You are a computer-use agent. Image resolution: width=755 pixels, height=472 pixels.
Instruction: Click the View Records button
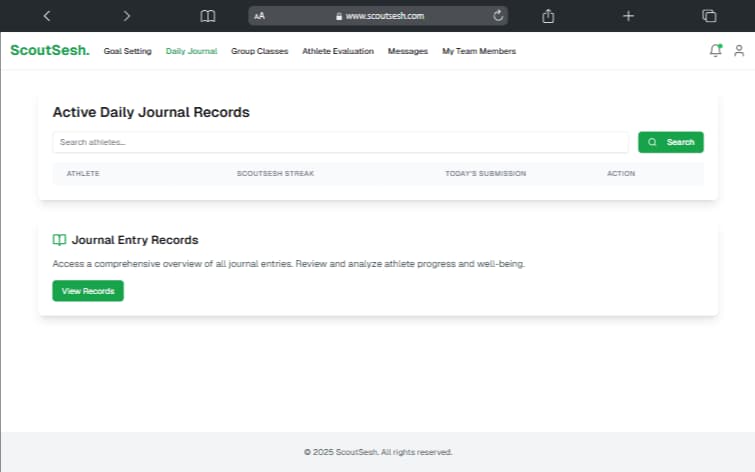tap(88, 291)
